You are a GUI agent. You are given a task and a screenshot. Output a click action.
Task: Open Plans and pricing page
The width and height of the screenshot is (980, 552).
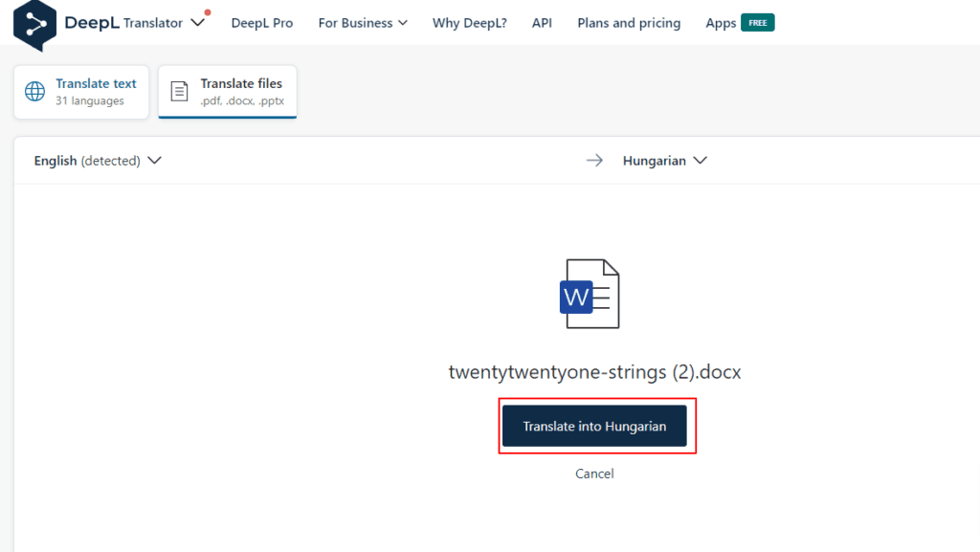coord(629,23)
